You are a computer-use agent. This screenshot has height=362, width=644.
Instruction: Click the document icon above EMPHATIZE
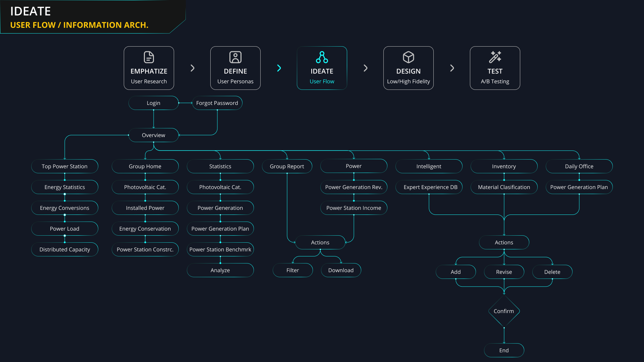149,57
